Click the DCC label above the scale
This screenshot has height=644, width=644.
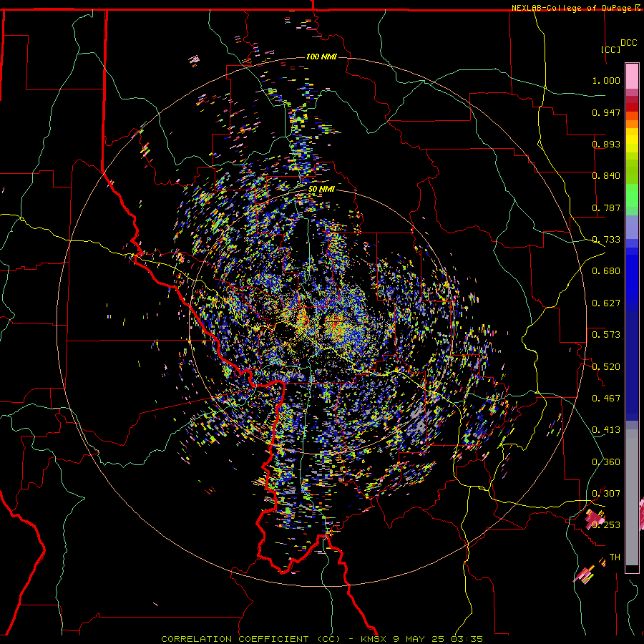pos(628,43)
